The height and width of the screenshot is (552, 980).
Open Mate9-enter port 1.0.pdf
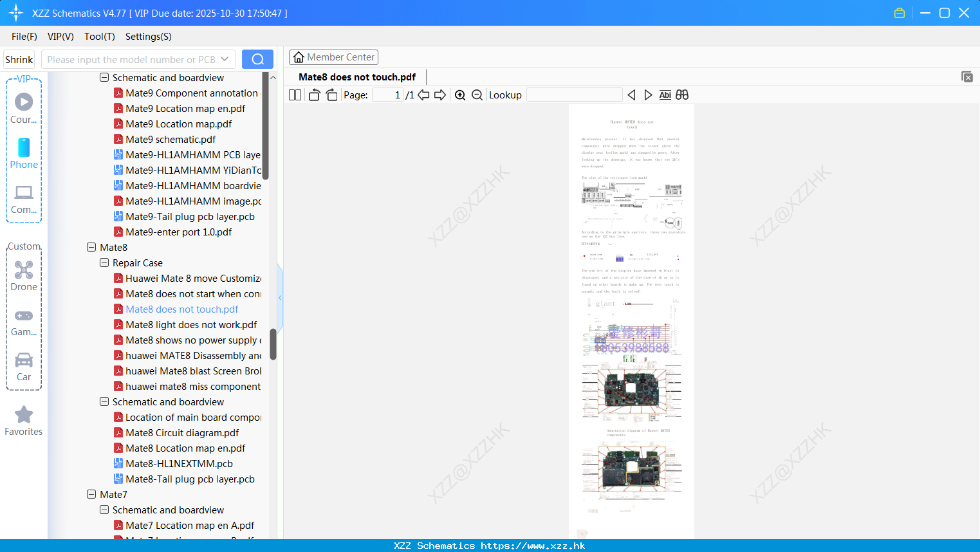coord(178,232)
